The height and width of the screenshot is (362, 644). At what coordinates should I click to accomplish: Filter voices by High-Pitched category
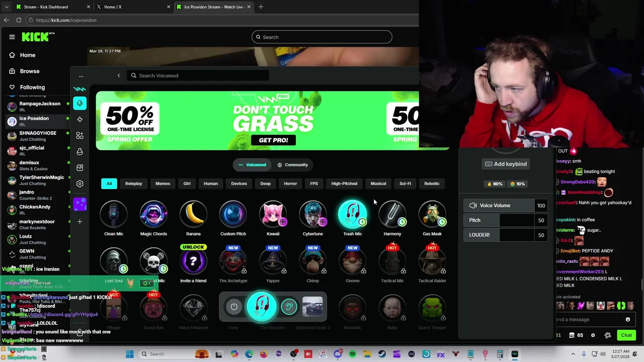click(344, 184)
